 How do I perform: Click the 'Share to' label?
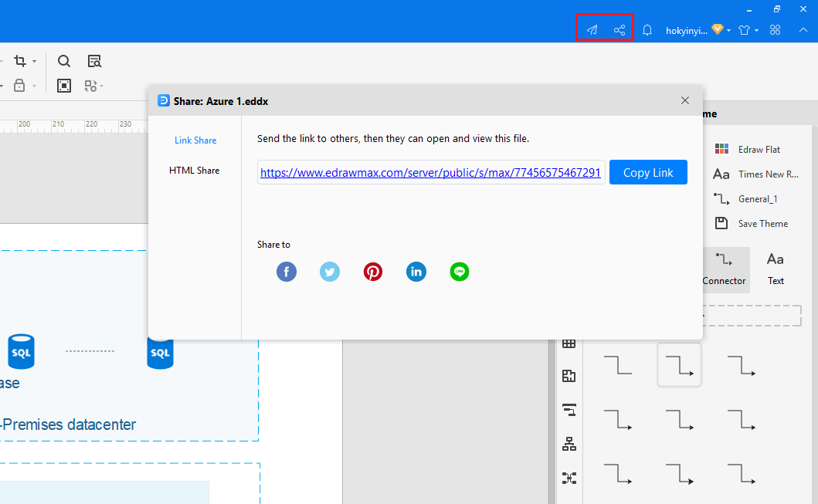(x=273, y=245)
